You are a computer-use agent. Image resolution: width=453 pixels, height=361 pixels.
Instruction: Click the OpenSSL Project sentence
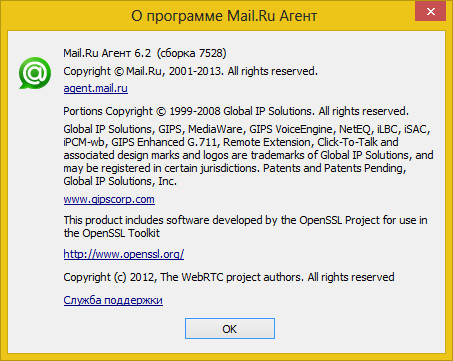(245, 220)
